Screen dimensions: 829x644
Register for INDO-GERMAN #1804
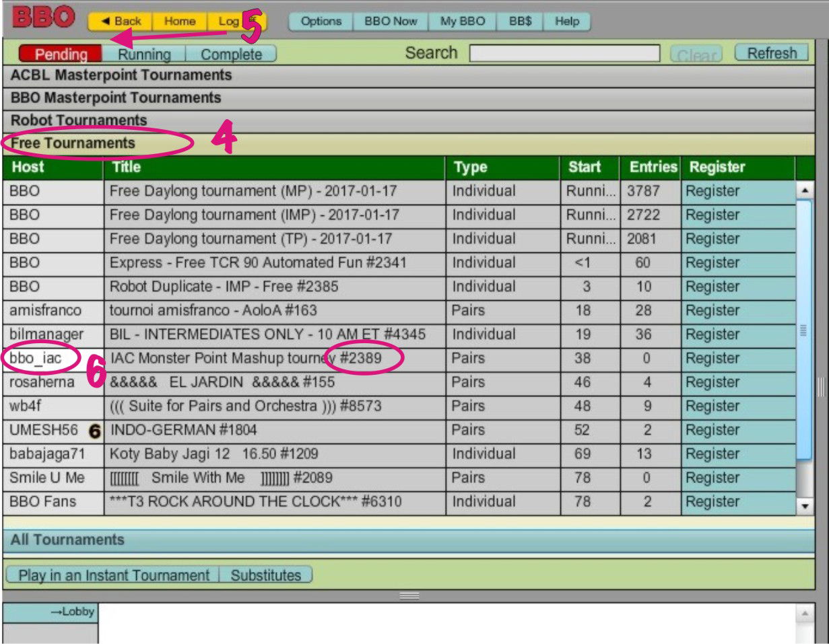738,430
